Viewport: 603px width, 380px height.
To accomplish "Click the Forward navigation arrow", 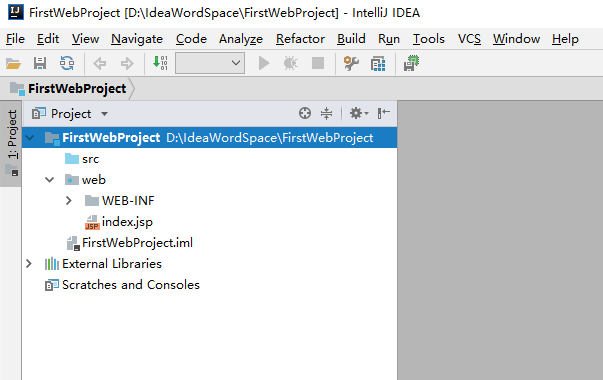I will pyautogui.click(x=127, y=63).
